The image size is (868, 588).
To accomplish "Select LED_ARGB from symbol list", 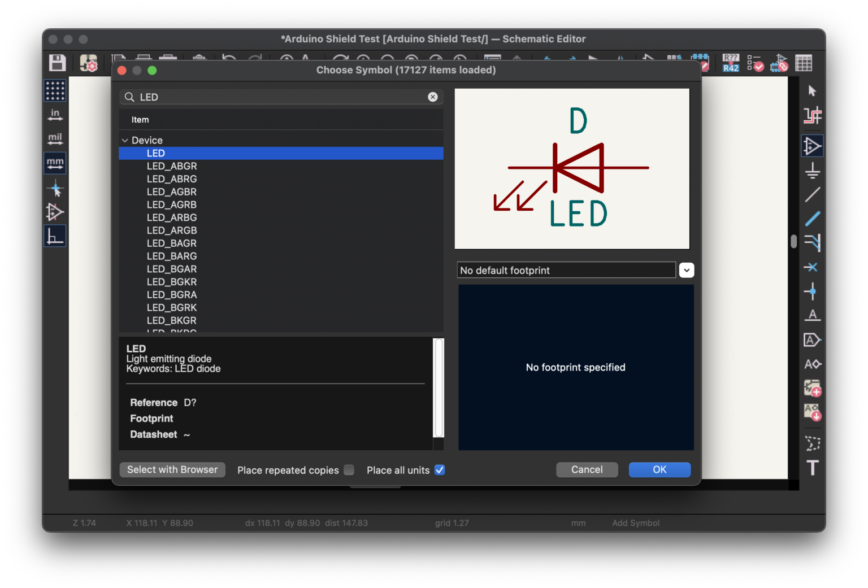I will [x=172, y=230].
